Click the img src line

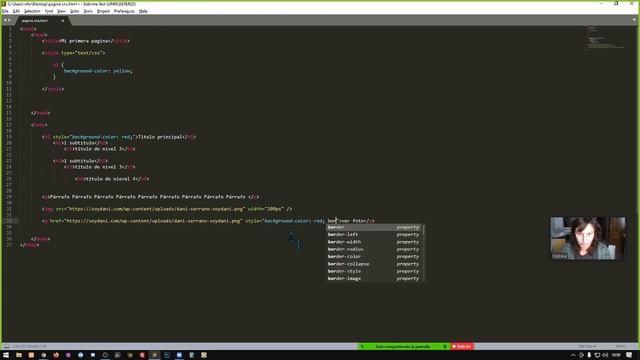167,209
